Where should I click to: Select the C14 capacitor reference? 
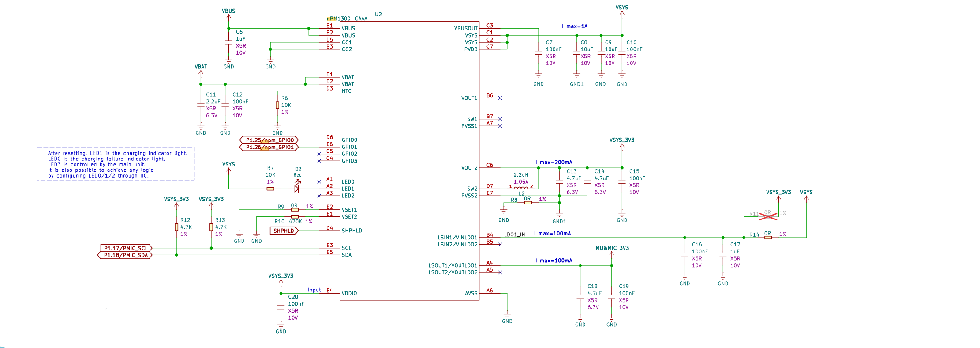599,171
